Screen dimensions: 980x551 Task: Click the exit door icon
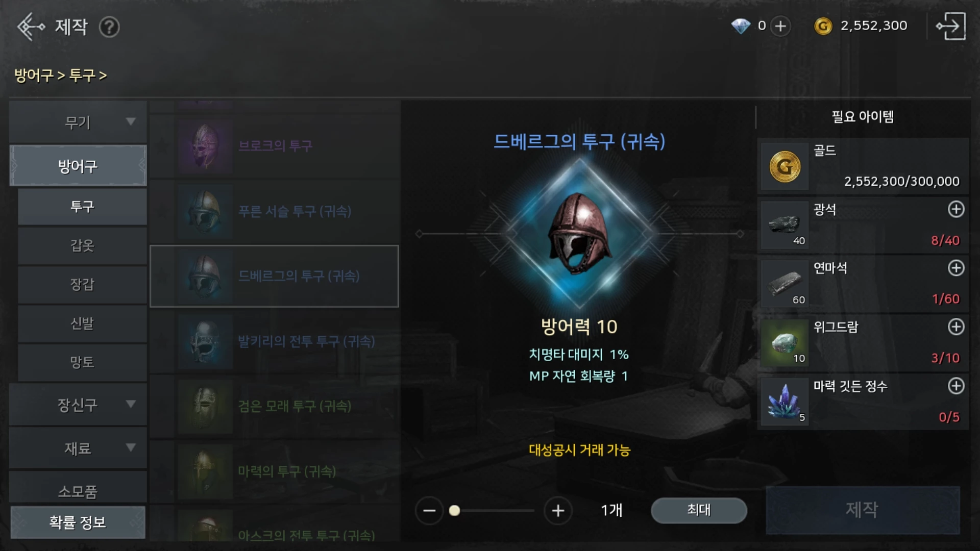point(950,26)
